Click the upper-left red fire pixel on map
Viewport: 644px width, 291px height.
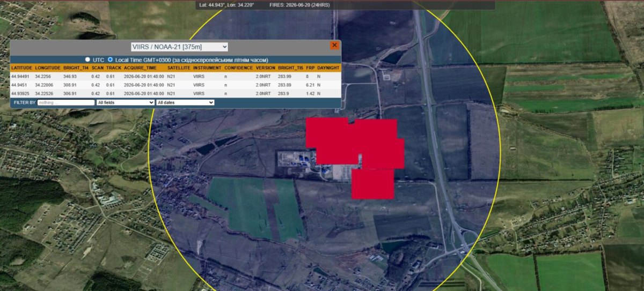[x=327, y=133]
